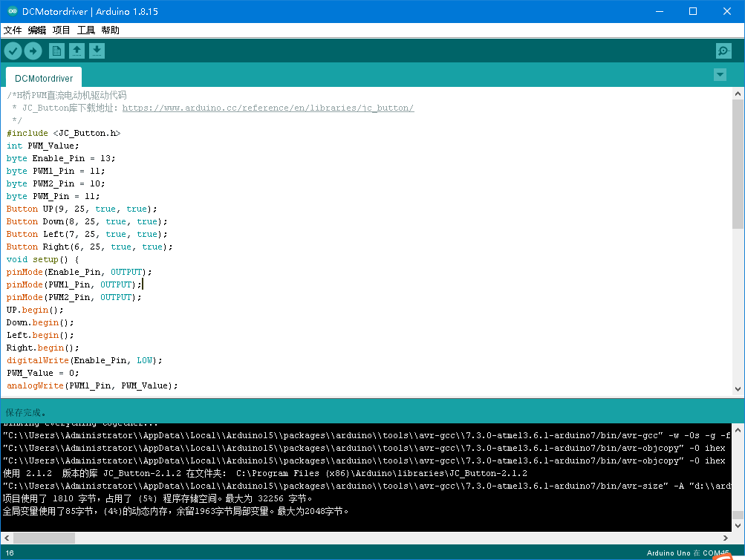The width and height of the screenshot is (745, 560).
Task: Click the Upload arrow button
Action: point(33,51)
